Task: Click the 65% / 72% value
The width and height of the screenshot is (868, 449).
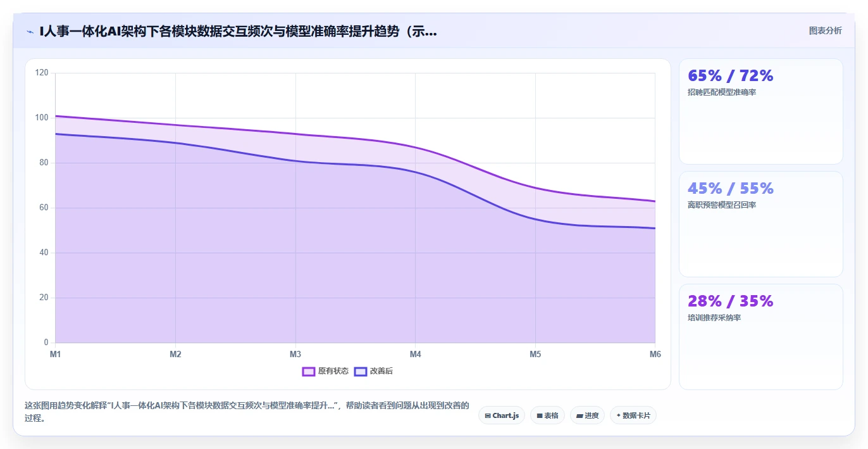Action: [730, 76]
